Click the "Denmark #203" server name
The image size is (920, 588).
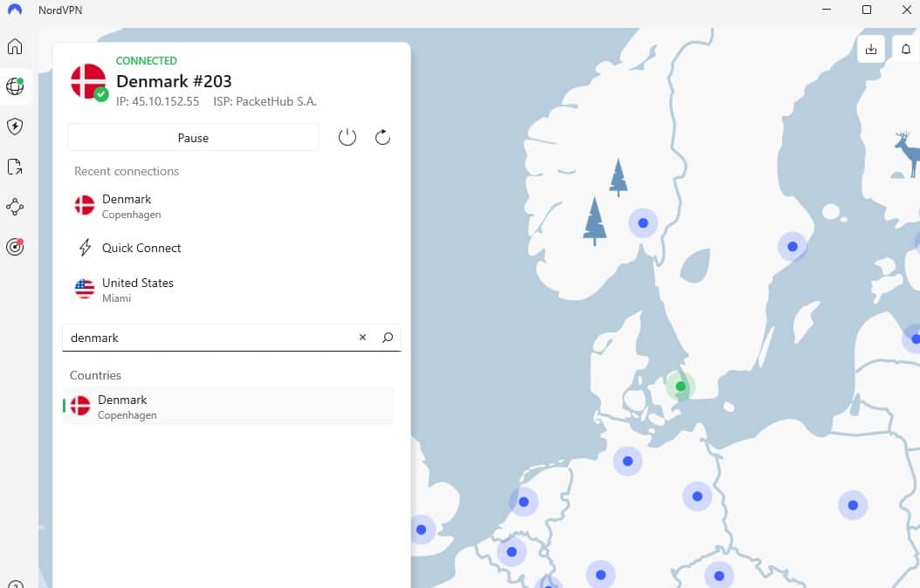pos(174,81)
